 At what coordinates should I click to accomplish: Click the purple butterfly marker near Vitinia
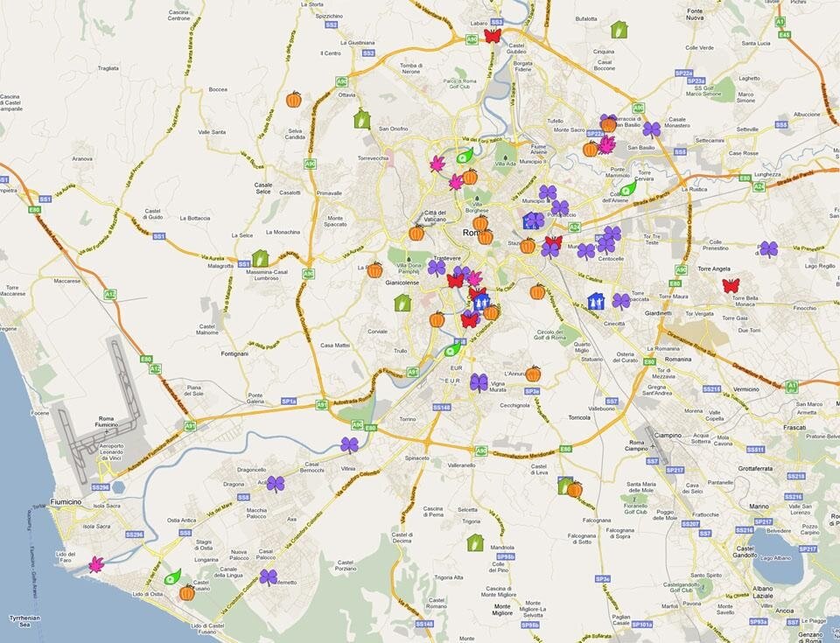(350, 445)
